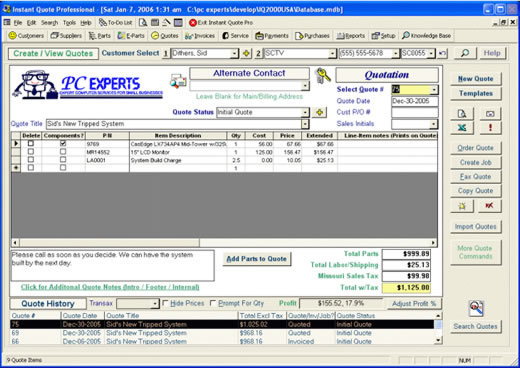Viewport: 520px width, 368px height.
Task: Click the Order Quote button
Action: 476,148
